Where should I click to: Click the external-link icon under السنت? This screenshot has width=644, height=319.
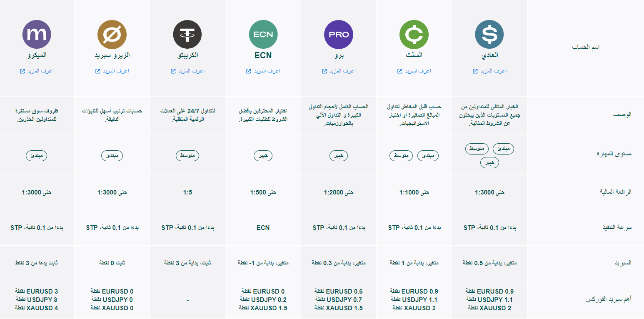point(399,71)
